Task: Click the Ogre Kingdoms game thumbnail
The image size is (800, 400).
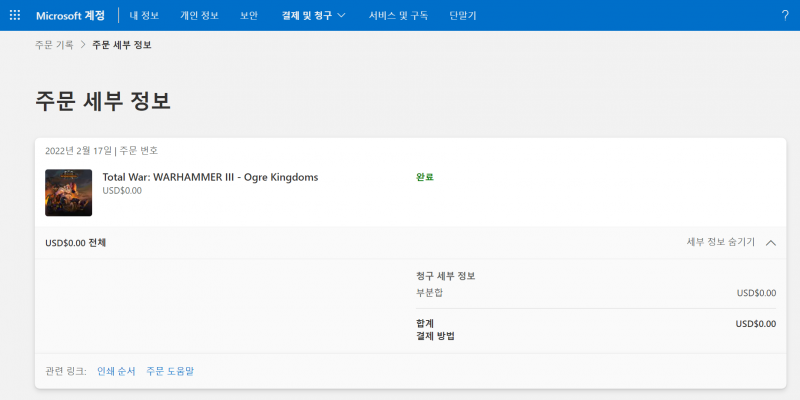Action: pyautogui.click(x=68, y=193)
